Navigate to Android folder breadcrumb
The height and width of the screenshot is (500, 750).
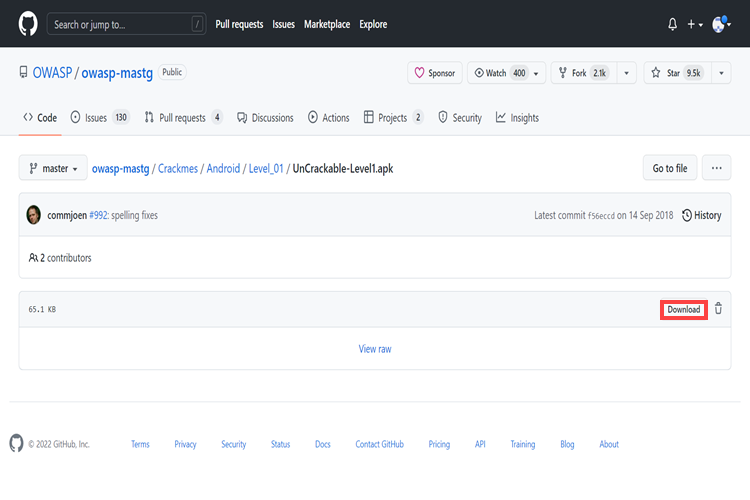223,168
